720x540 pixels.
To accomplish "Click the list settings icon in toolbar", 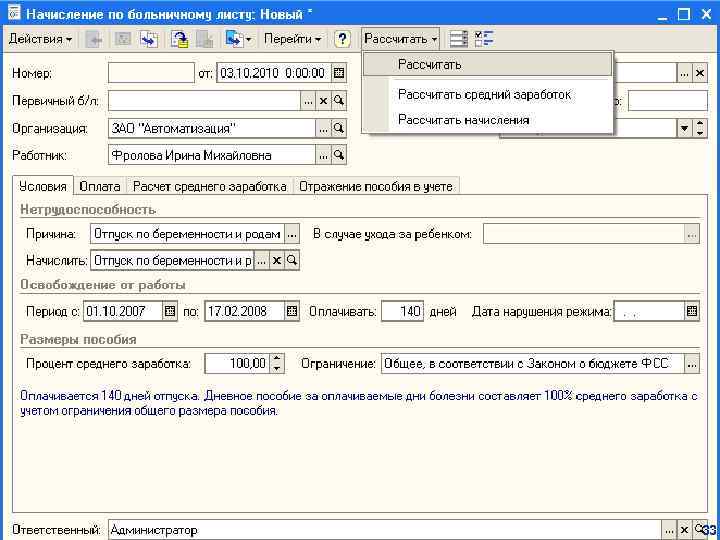I will (x=458, y=39).
